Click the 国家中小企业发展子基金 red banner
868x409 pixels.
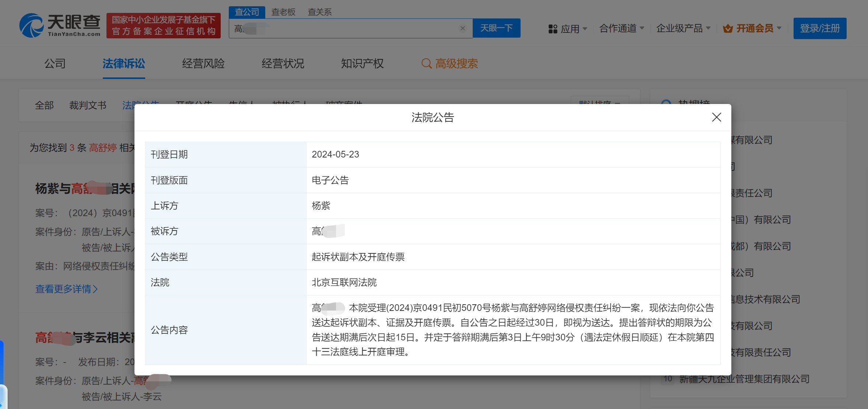(x=164, y=25)
